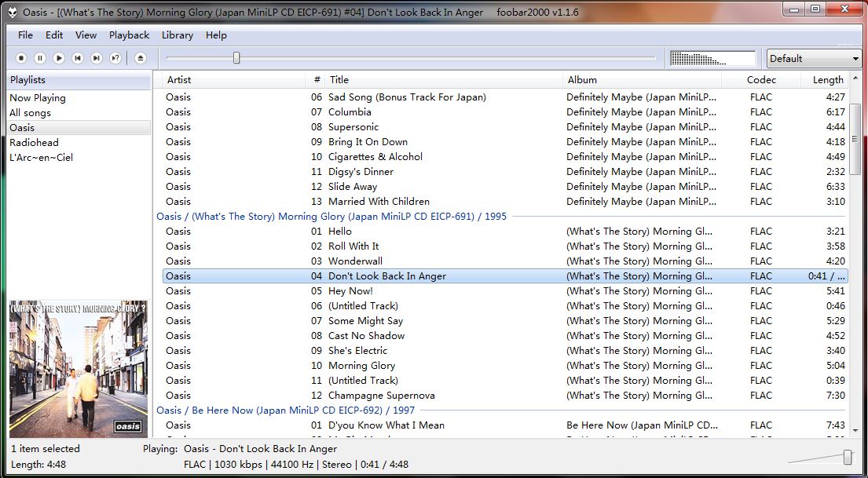The height and width of the screenshot is (478, 868).
Task: Click the status bar "Playing: Oasis - Don't Look Back In Anger" text
Action: [x=240, y=449]
